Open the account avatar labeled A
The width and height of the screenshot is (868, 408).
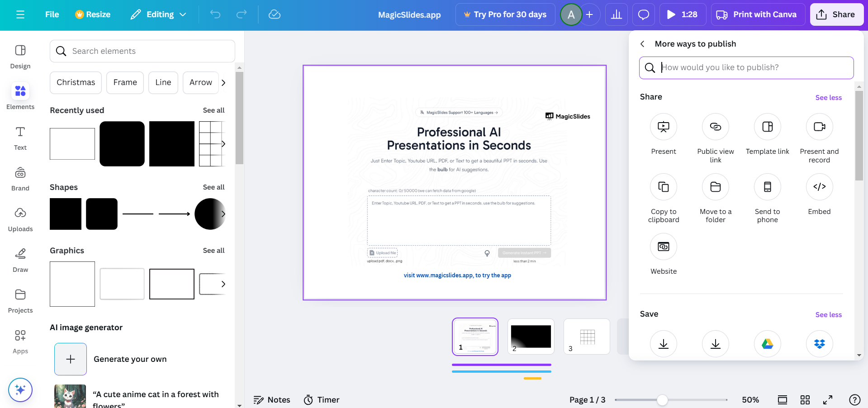571,14
